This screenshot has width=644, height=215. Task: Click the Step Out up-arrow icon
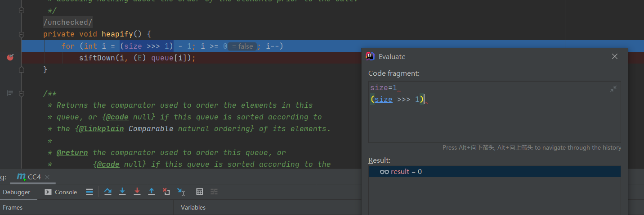(x=152, y=192)
